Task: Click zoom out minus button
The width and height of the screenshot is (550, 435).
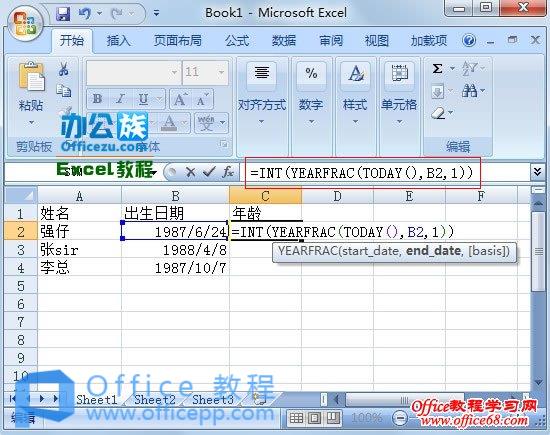Action: click(400, 418)
